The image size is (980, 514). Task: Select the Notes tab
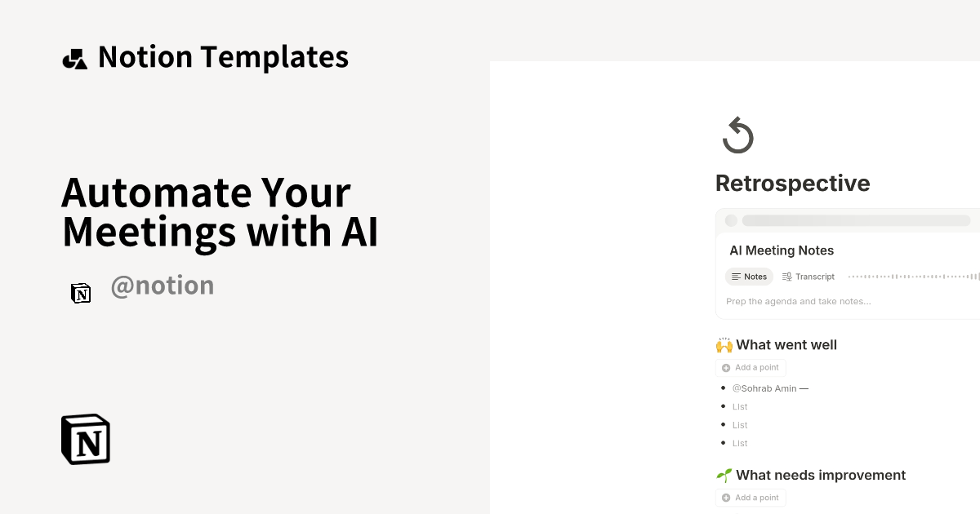point(749,277)
